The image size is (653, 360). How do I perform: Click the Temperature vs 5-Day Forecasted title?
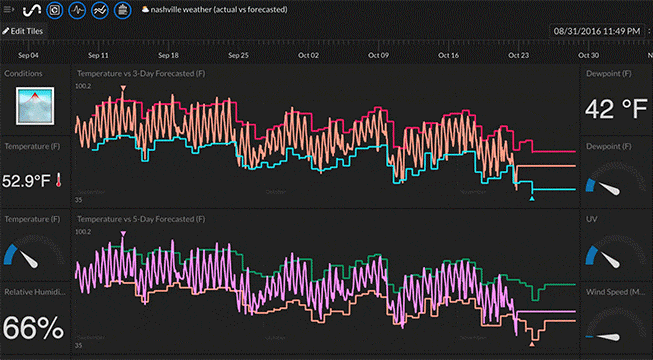click(141, 219)
